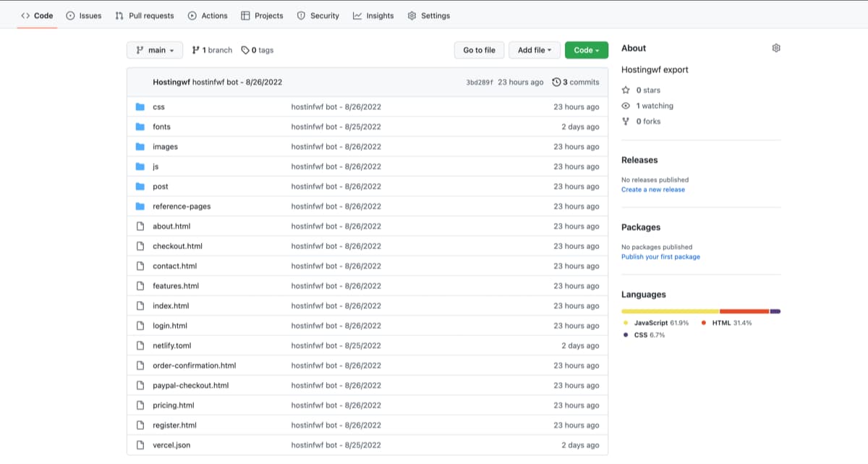Image resolution: width=868 pixels, height=464 pixels.
Task: Open the css folder
Action: [158, 106]
